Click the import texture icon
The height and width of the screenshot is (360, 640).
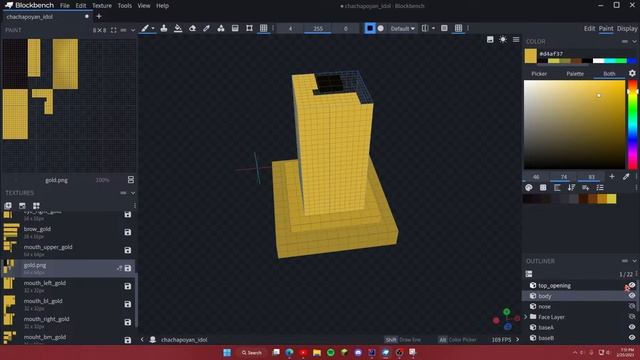click(x=8, y=206)
